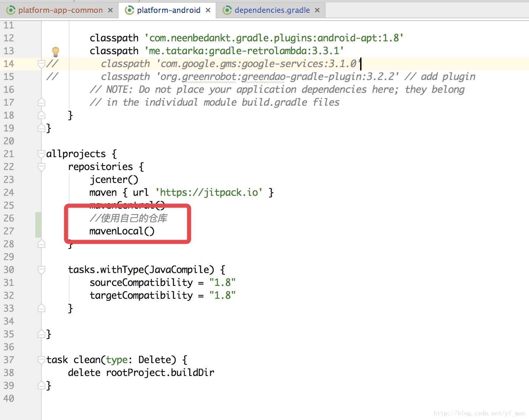Click the fold end marker at line 28
The image size is (529, 420).
pos(41,244)
